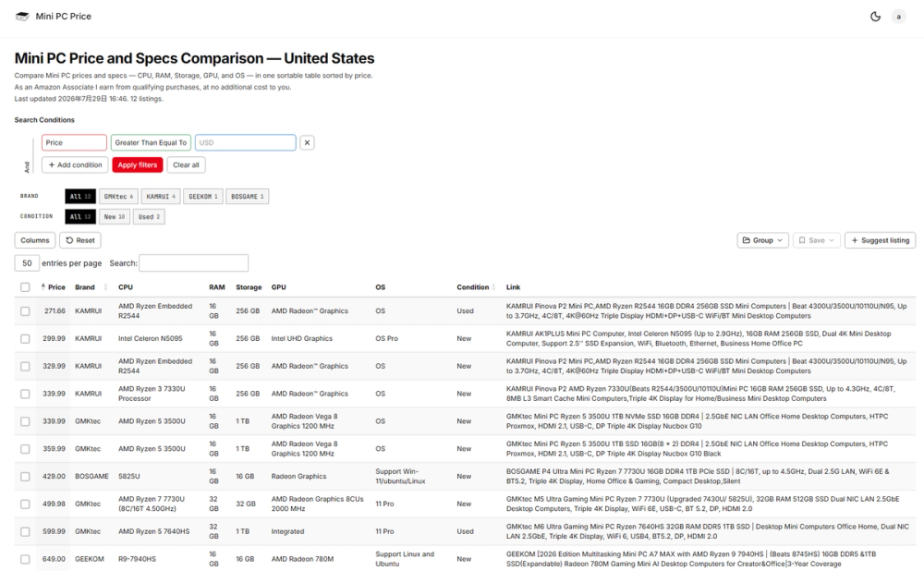Click the red Apply filters button
Image resolution: width=924 pixels, height=571 pixels.
[138, 165]
